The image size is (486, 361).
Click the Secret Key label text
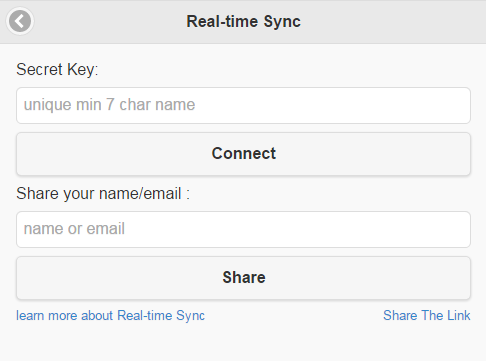[x=57, y=70]
